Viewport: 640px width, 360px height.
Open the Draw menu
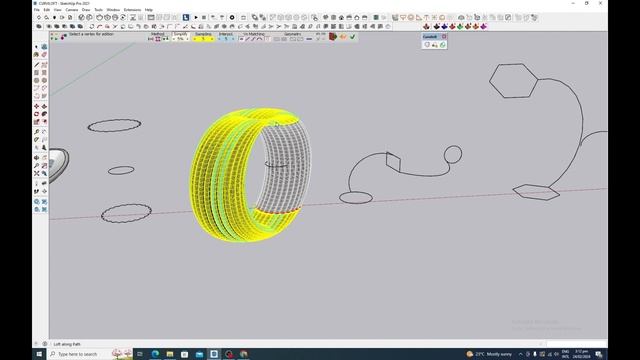86,10
